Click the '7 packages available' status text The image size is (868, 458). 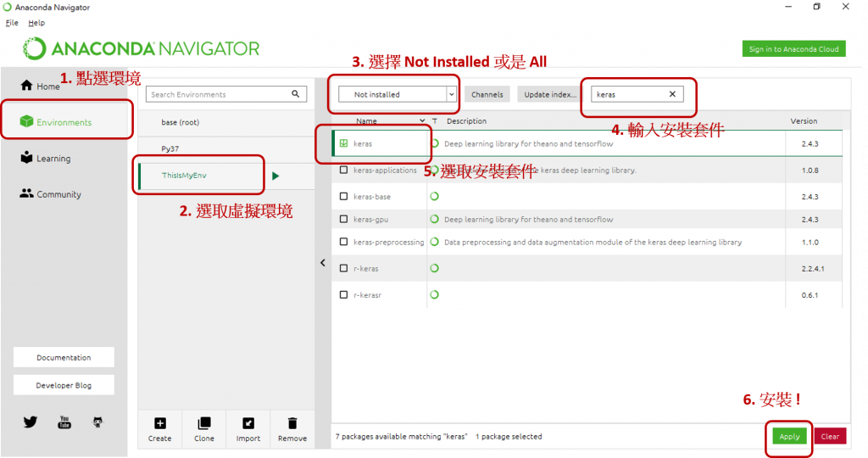pyautogui.click(x=401, y=437)
